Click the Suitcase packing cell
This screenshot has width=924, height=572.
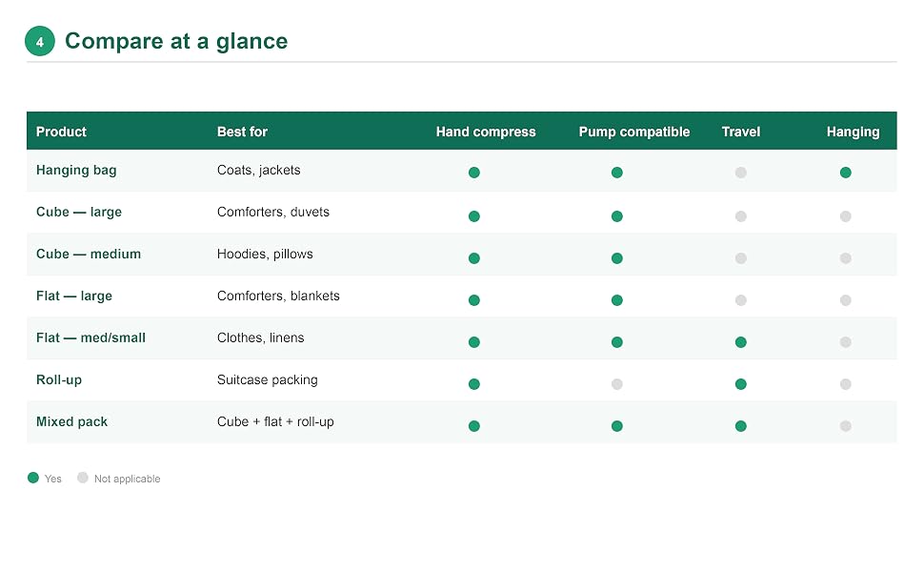click(267, 379)
